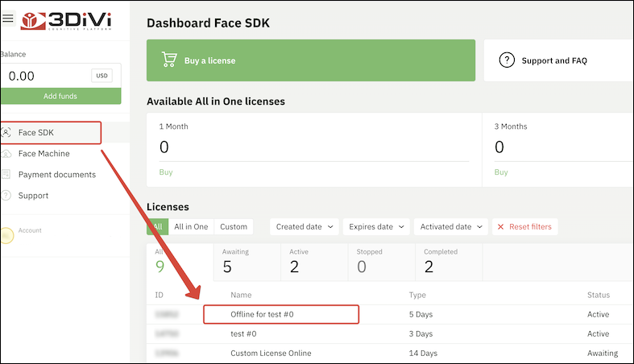
Task: Click the 14 Days type cell
Action: (423, 353)
